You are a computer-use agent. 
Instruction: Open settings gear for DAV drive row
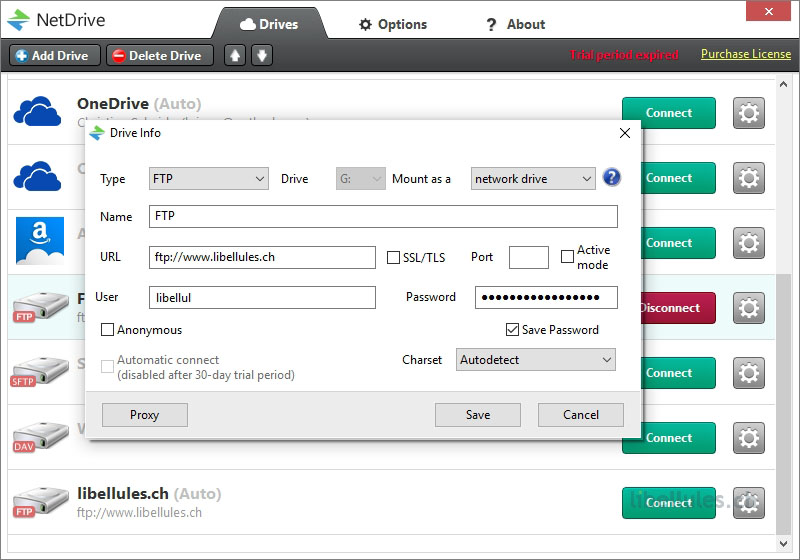(x=748, y=438)
